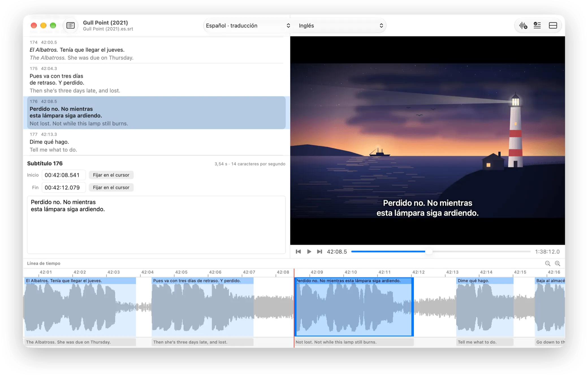
Task: Select subtitle 177 Dime qué hago
Action: pyautogui.click(x=156, y=142)
